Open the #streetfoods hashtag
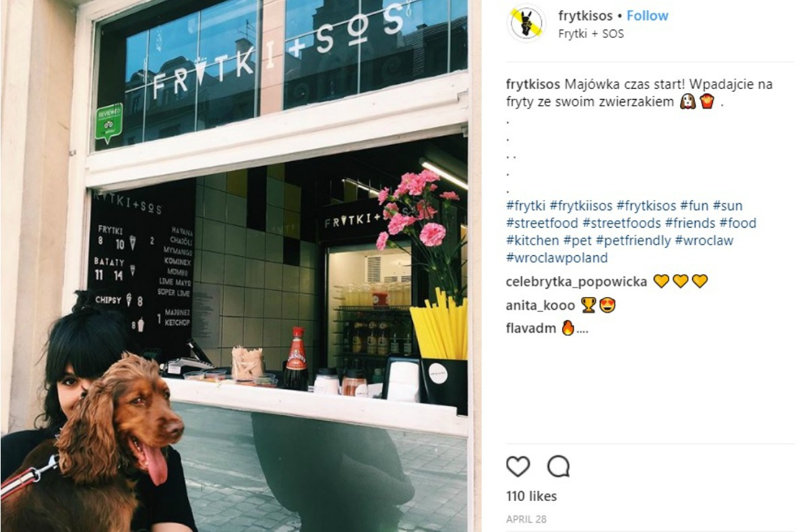The height and width of the screenshot is (532, 802). pyautogui.click(x=622, y=223)
